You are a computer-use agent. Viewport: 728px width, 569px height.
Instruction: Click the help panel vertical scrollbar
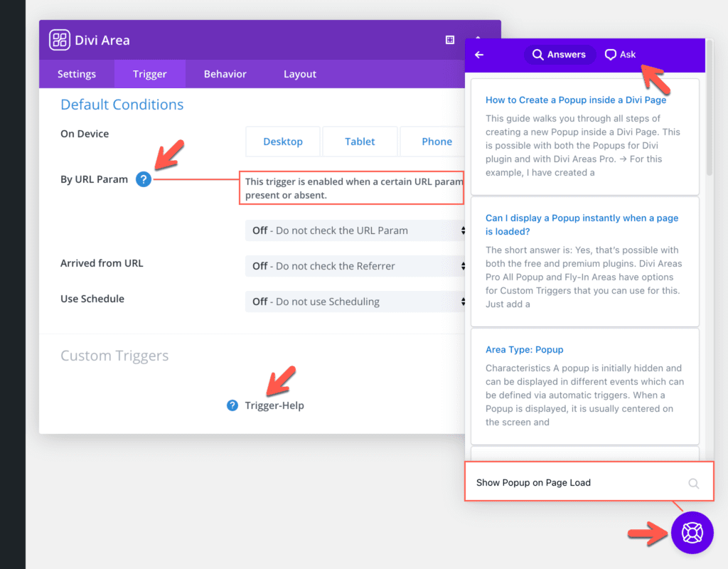tap(709, 107)
